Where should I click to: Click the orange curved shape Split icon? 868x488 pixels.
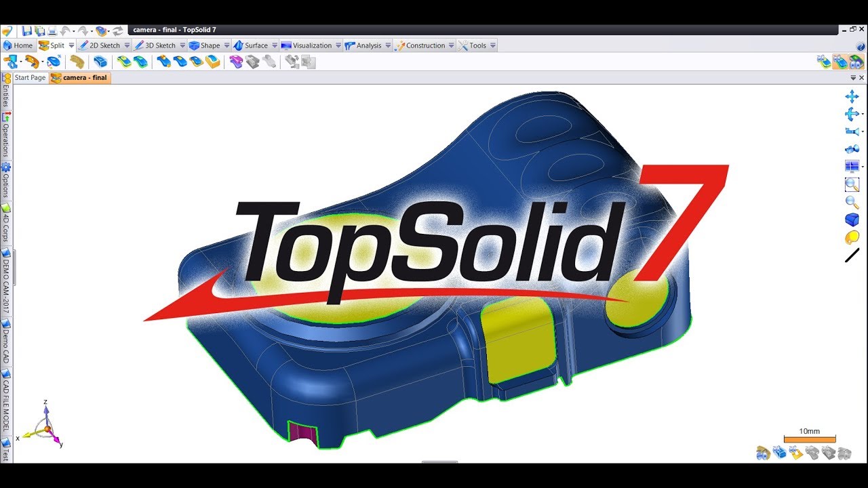(32, 62)
